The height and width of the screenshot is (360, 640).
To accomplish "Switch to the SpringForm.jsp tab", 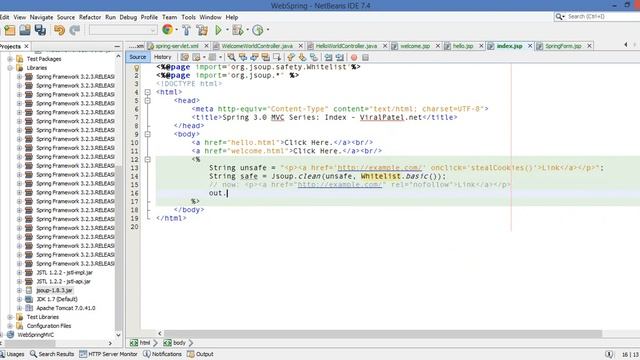I will 563,46.
